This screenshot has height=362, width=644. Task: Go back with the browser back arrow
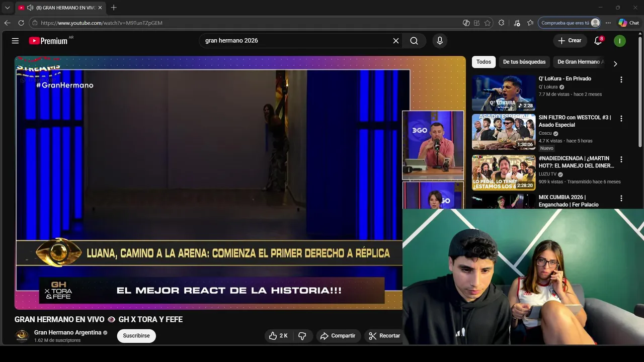pos(7,23)
